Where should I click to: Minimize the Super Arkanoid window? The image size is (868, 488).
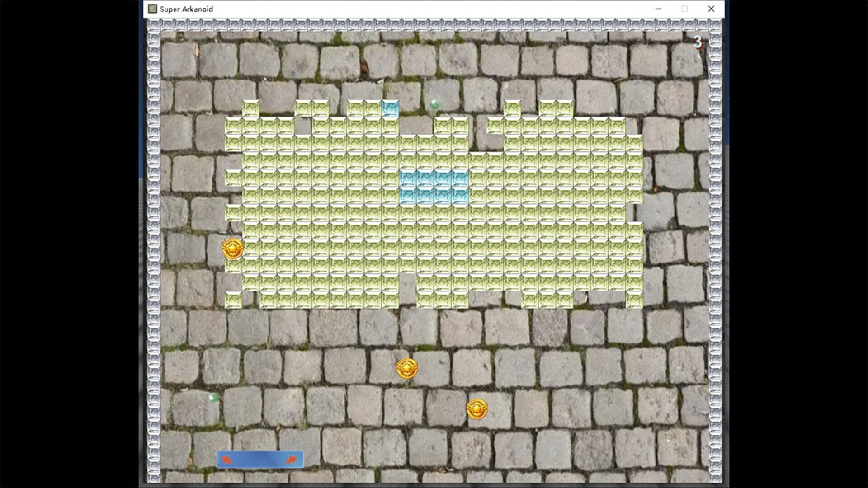[658, 9]
